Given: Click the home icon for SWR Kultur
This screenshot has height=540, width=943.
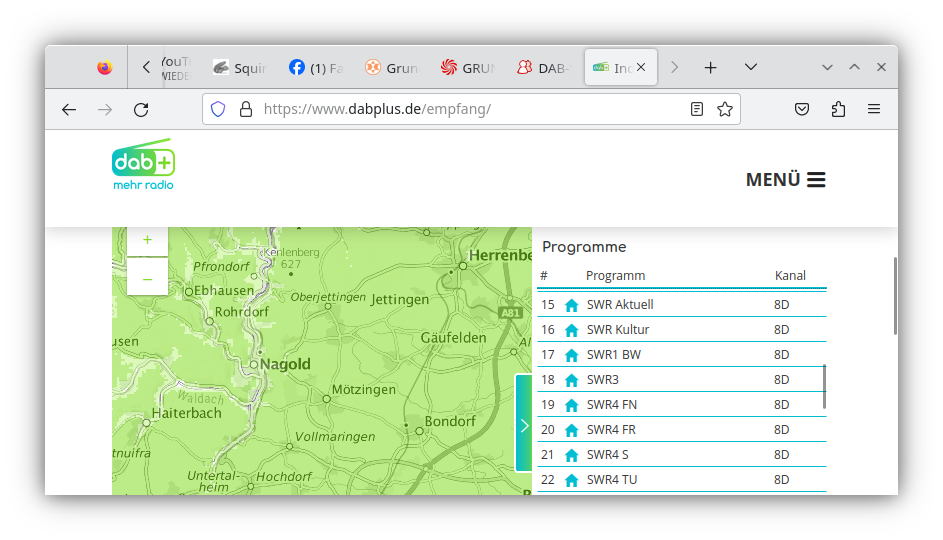Looking at the screenshot, I should pos(571,330).
